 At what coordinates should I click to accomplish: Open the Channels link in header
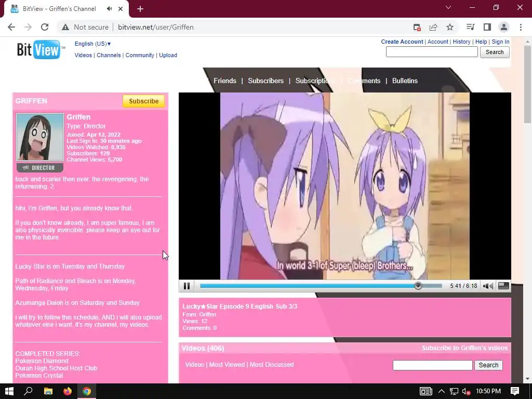coord(109,55)
